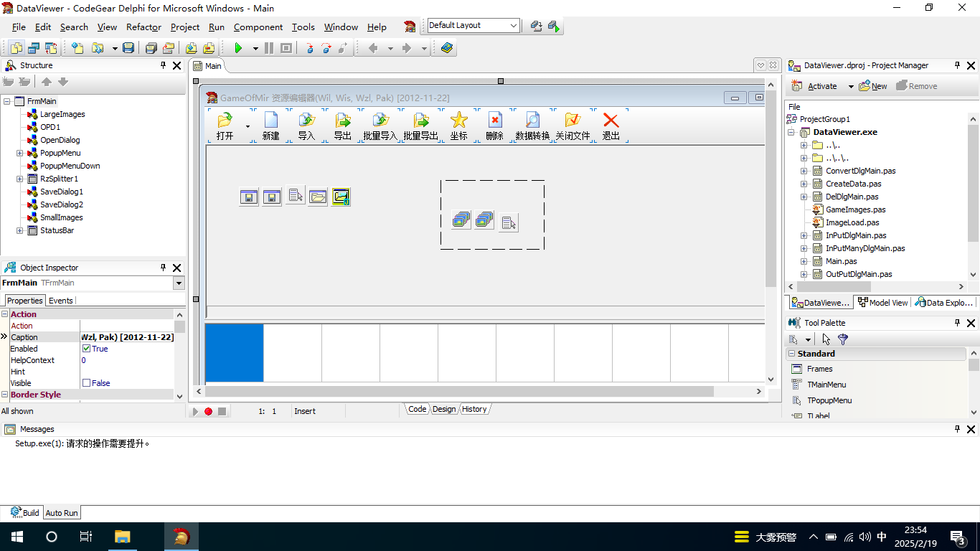Click the Activate button in Project Manager
Screen dimensions: 980x551
821,86
